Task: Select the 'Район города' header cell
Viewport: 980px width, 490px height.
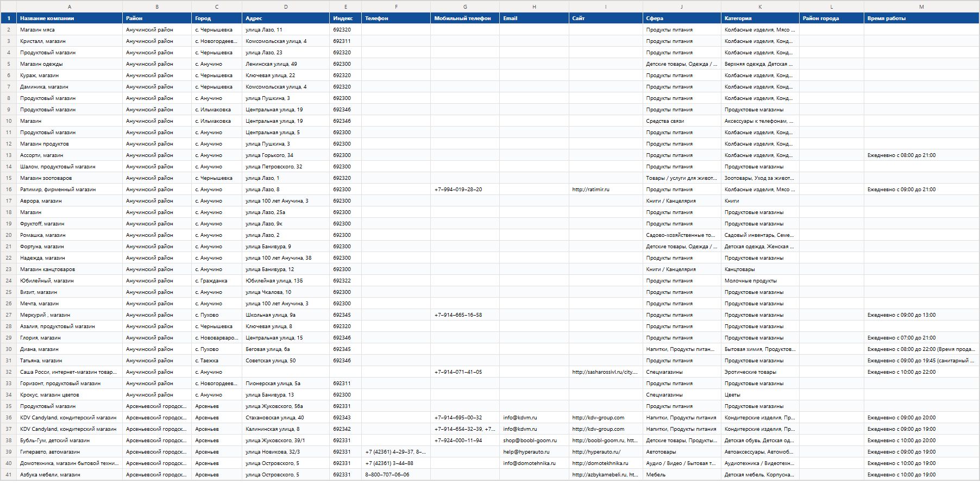Action: pyautogui.click(x=832, y=18)
